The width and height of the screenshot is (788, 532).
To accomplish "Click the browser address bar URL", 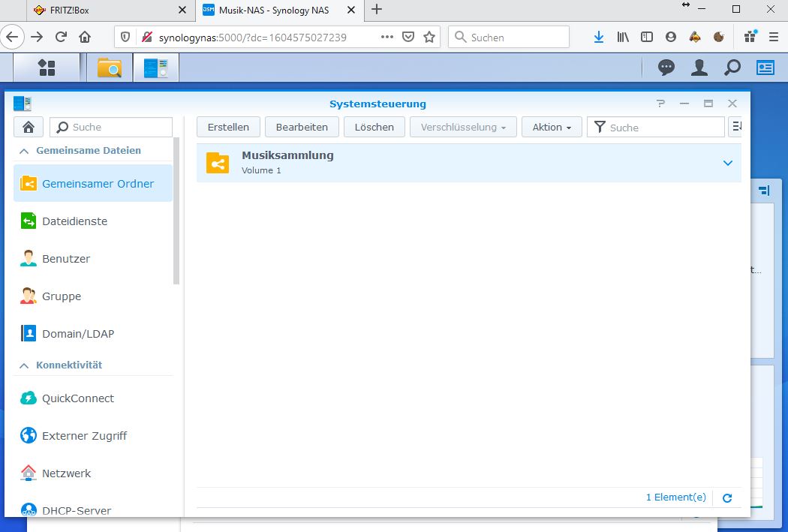I will coord(252,38).
